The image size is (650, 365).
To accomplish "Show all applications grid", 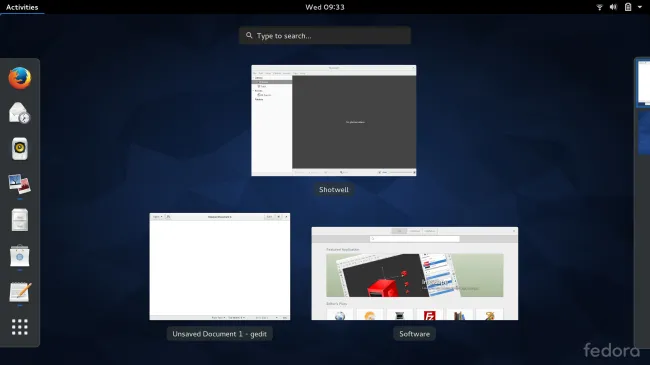I will 19,327.
